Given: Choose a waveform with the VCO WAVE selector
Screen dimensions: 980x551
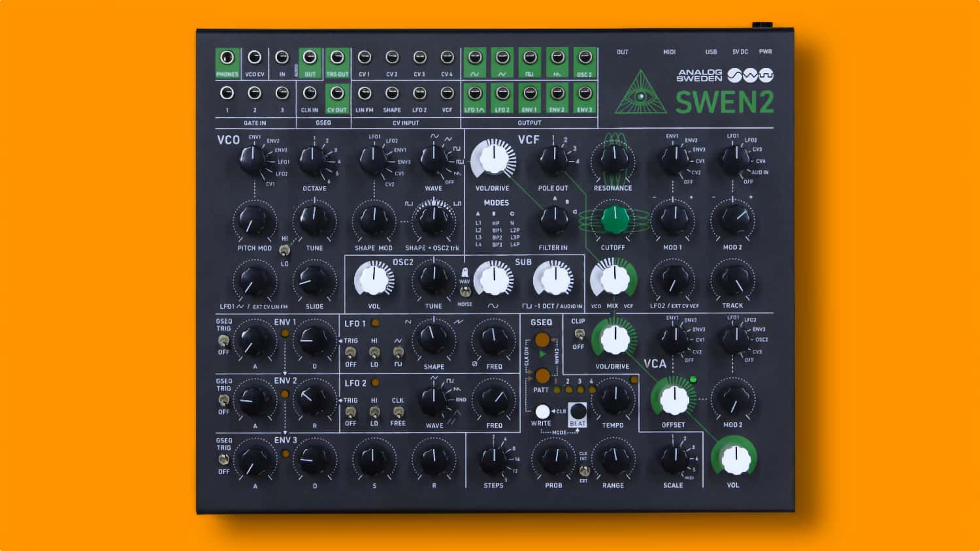Looking at the screenshot, I should [434, 161].
